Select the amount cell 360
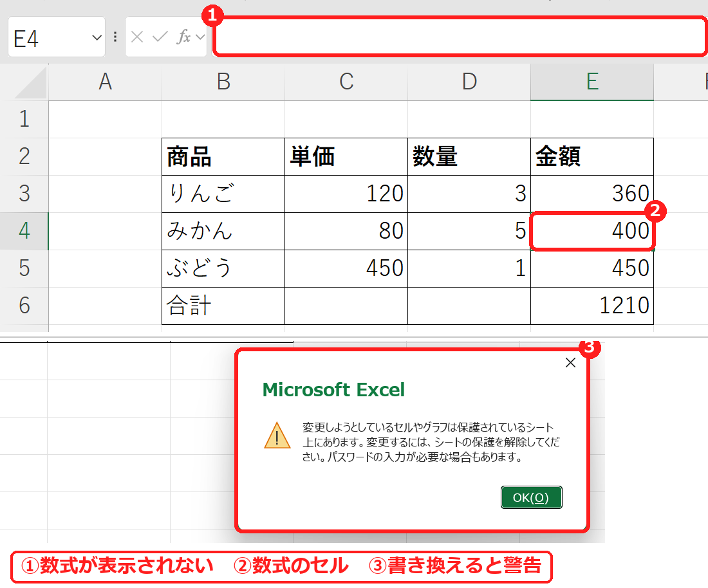The image size is (708, 588). [592, 194]
